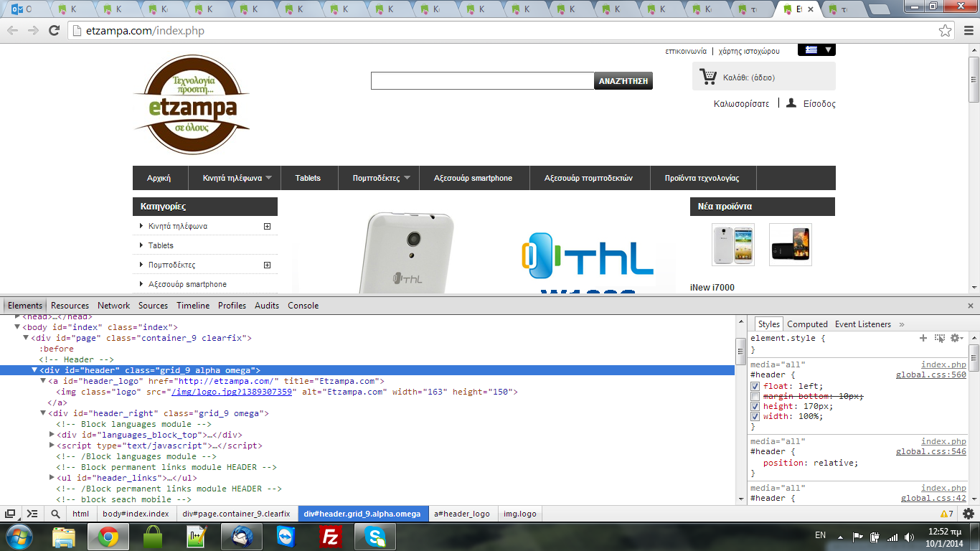
Task: Open the Windows Start menu
Action: click(x=18, y=537)
